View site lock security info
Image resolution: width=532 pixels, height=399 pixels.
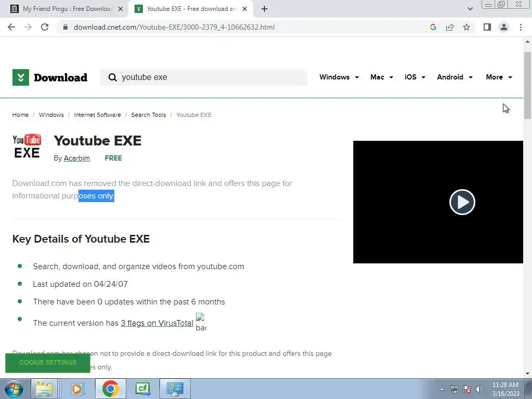point(65,27)
